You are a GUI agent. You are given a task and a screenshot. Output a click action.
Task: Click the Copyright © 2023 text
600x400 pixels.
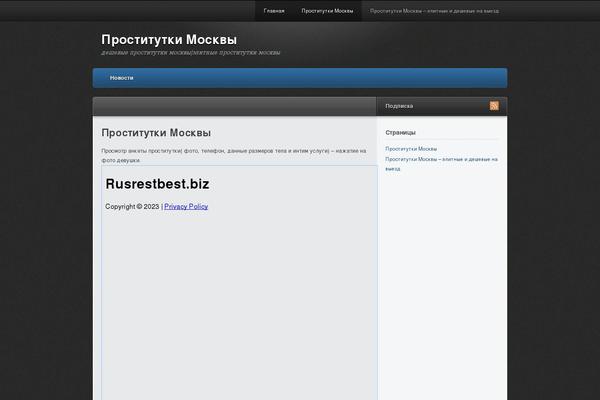click(132, 207)
